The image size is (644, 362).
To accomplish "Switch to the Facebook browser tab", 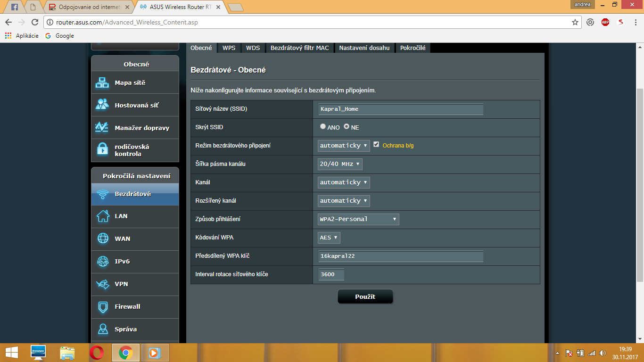I will pyautogui.click(x=15, y=7).
